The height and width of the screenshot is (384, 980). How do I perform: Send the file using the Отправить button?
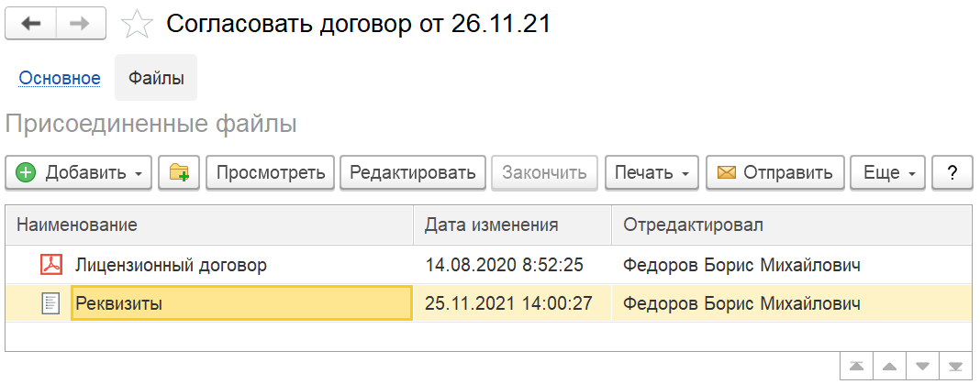click(x=775, y=173)
